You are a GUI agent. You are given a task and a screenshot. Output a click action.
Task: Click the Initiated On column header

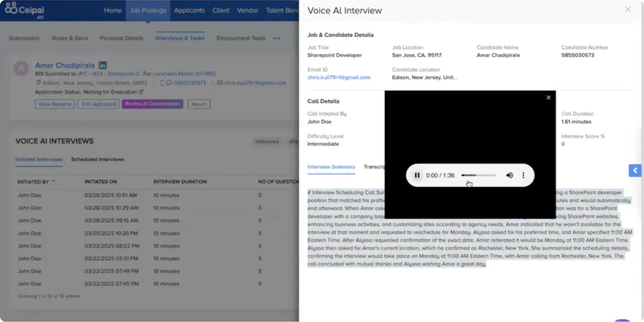(101, 182)
